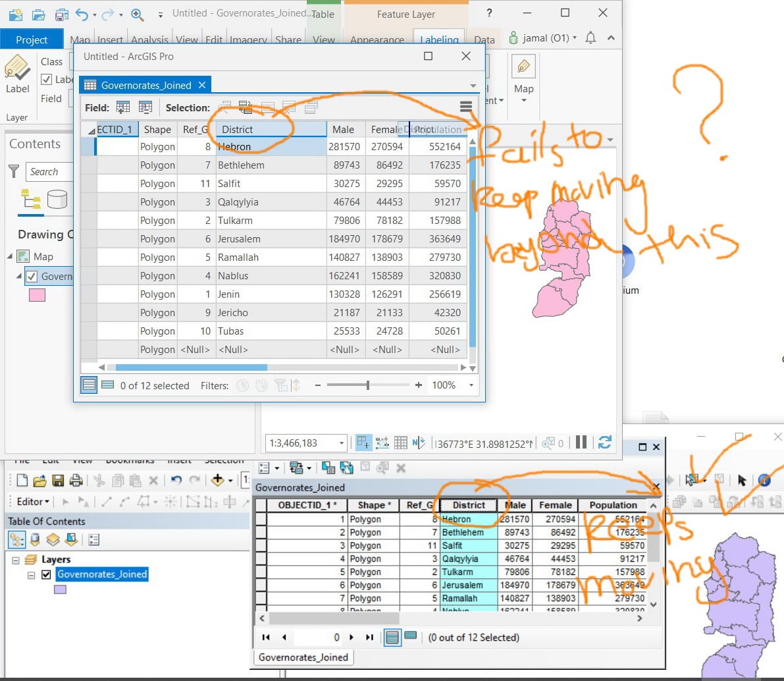Click Show selected records icon in ArcMap table
This screenshot has height=681, width=784.
[x=411, y=636]
